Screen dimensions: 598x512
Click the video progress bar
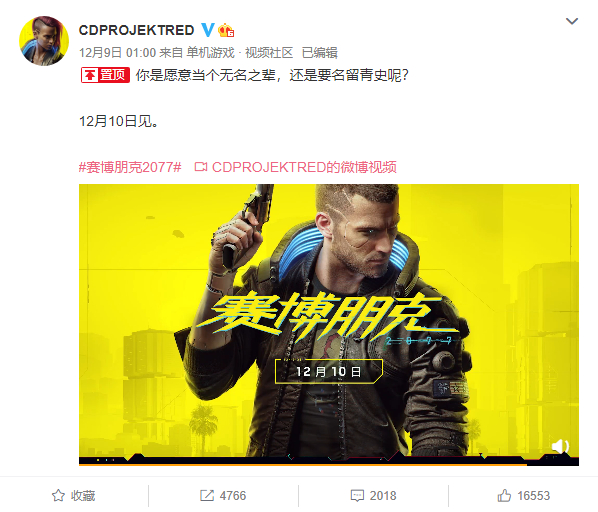point(329,464)
